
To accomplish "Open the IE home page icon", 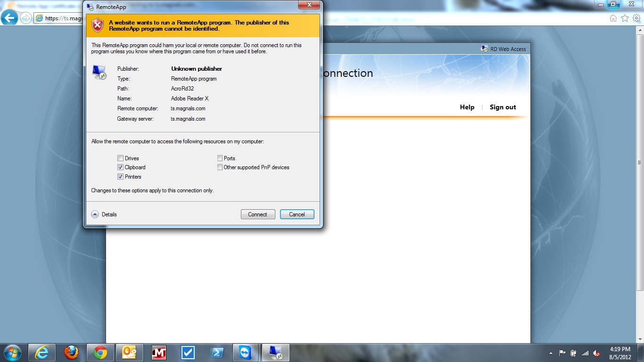I will coord(613,18).
